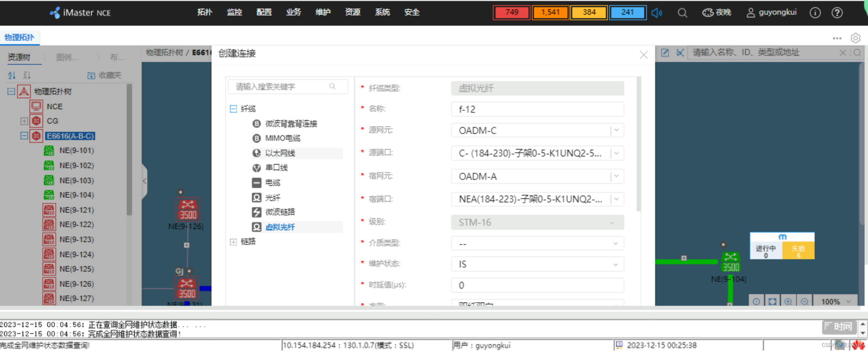The width and height of the screenshot is (868, 351).
Task: Open the 监控 menu
Action: 234,12
